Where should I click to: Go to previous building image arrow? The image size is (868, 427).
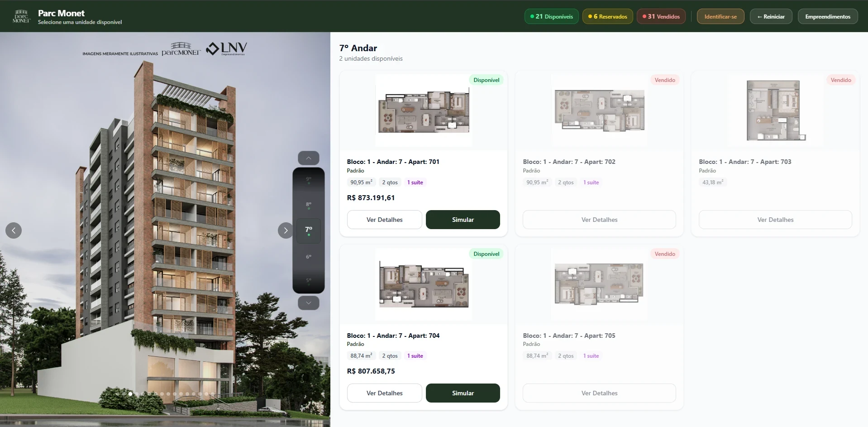tap(14, 230)
